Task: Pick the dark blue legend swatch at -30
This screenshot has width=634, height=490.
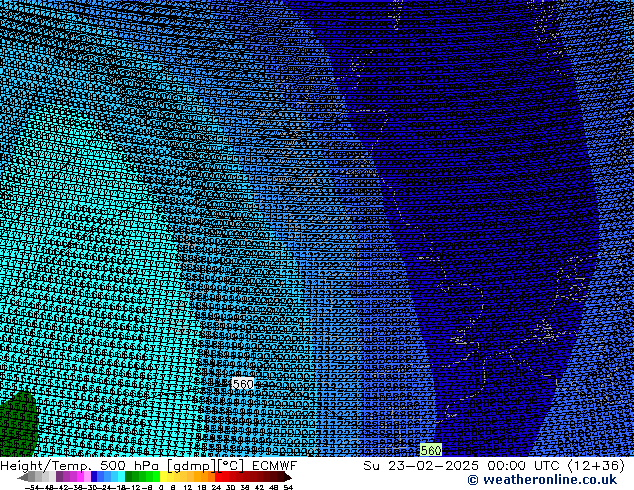Action: click(94, 477)
